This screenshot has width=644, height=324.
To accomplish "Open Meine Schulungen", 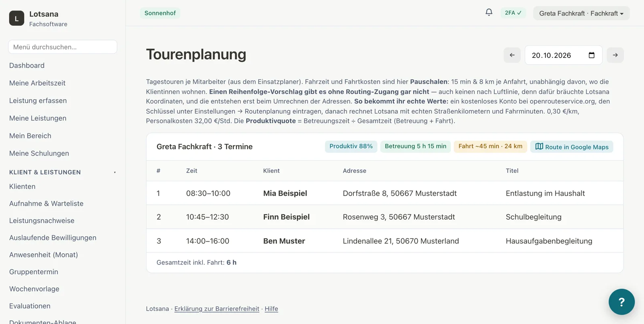I will tap(39, 153).
